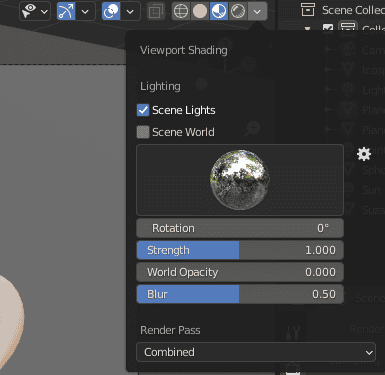
Task: Switch to Solid shading mode
Action: pyautogui.click(x=200, y=11)
